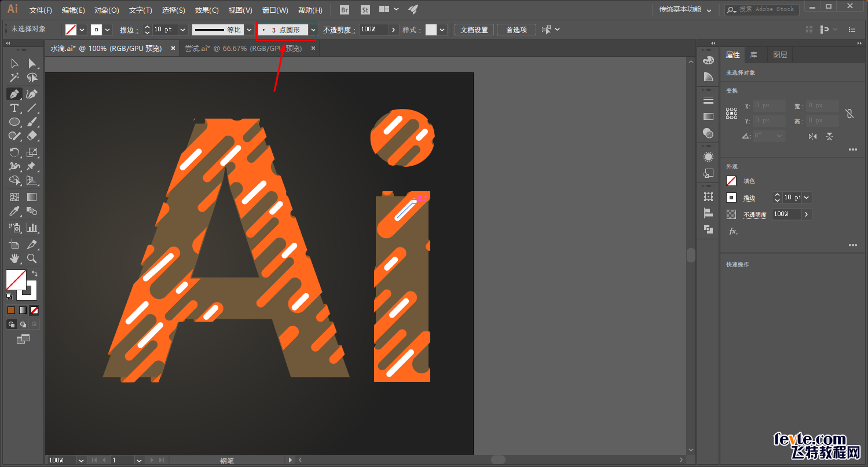Click the fill swatch '填色' in Properties
868x467 pixels.
point(731,181)
